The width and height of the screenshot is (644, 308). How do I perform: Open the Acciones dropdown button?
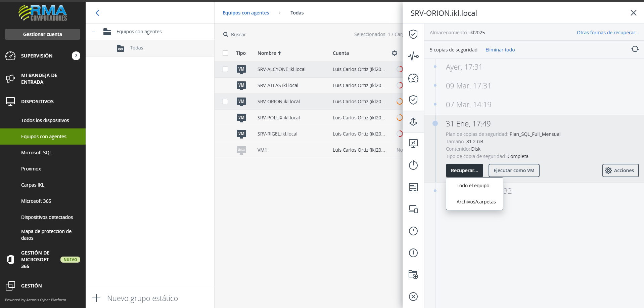click(x=620, y=170)
